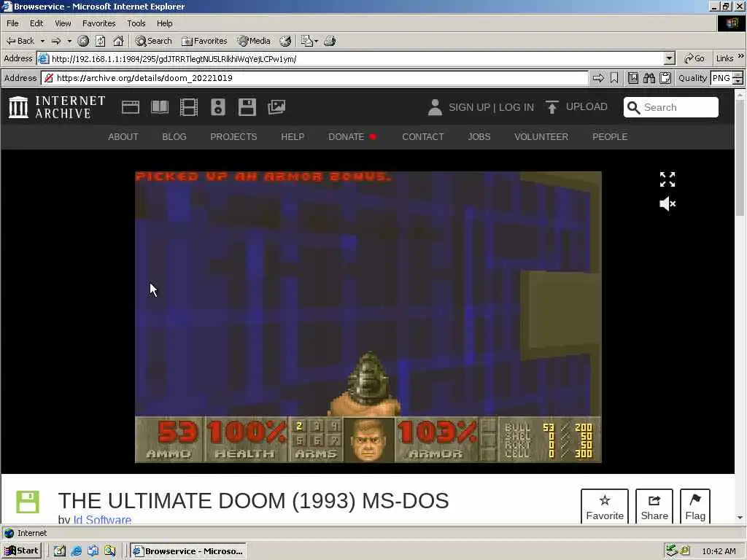Image resolution: width=747 pixels, height=560 pixels.
Task: Click the IE address field with 192.168.1.1 URL
Action: 351,59
